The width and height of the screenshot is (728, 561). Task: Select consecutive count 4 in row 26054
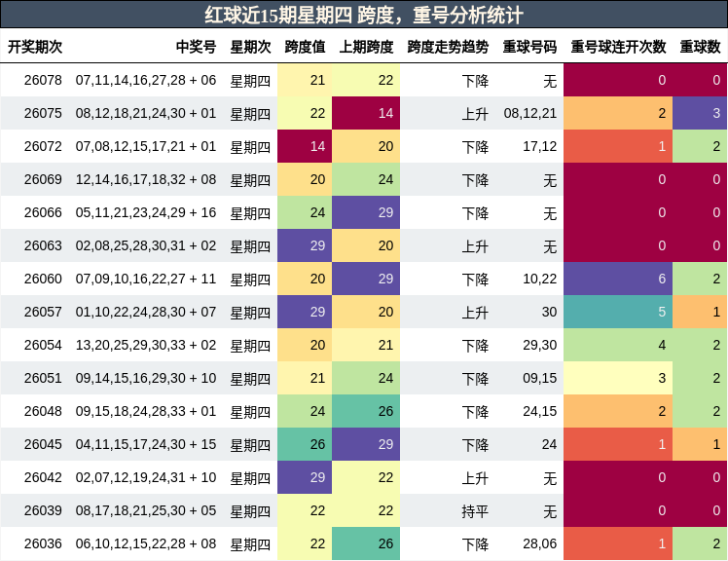coord(618,346)
